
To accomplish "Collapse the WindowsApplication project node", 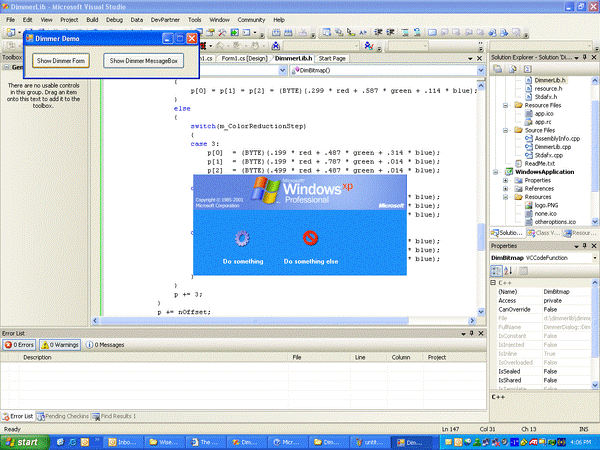I will pos(496,172).
